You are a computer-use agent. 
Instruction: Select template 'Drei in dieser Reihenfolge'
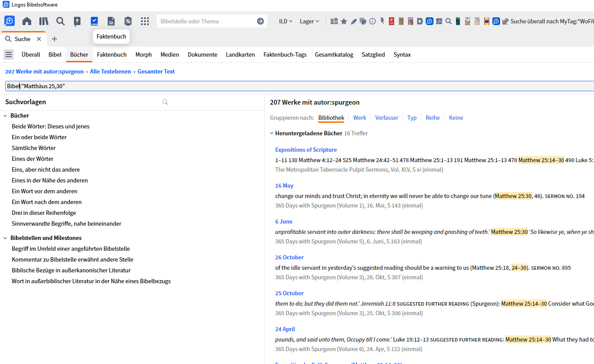coord(44,213)
